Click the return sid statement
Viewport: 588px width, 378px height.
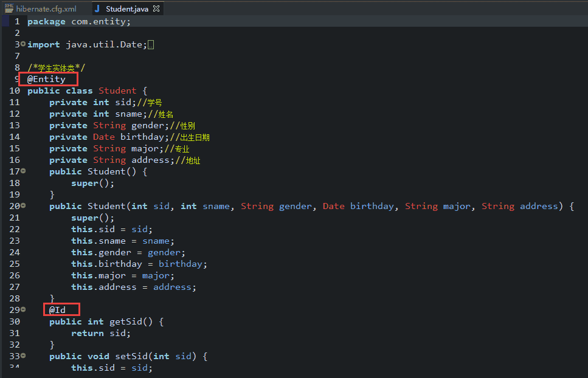[x=100, y=333]
